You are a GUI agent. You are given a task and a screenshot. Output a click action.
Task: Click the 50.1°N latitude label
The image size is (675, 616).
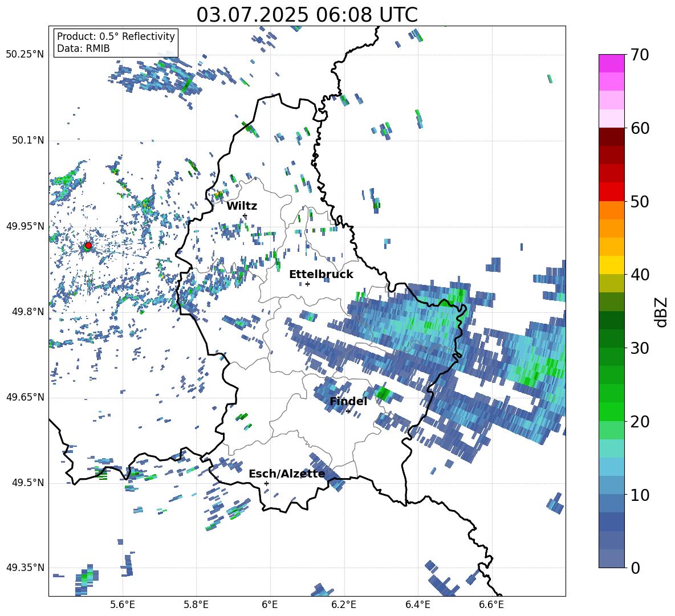[28, 140]
